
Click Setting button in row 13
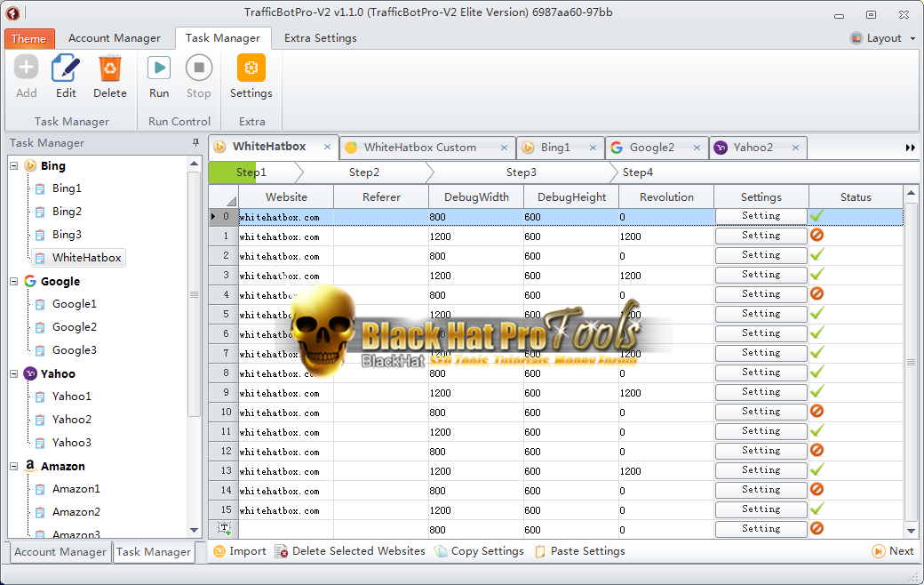pyautogui.click(x=761, y=470)
